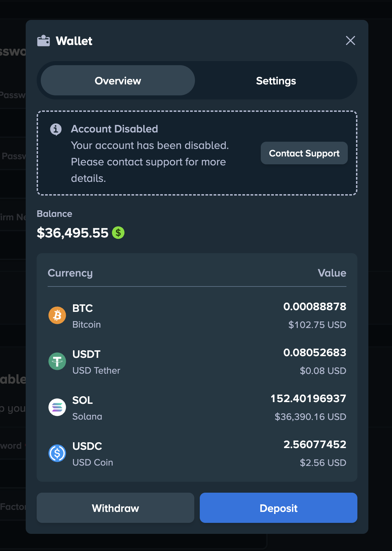Click the USD Coin icon
392x551 pixels.
click(x=57, y=453)
